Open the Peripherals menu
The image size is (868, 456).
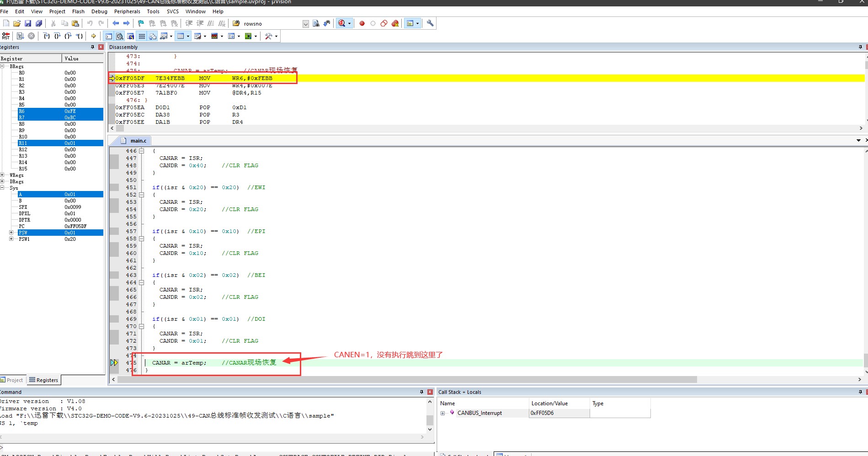(127, 11)
